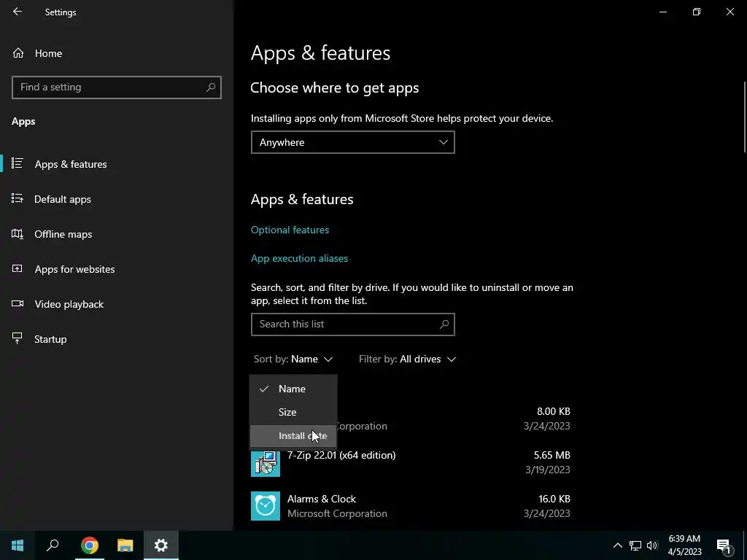Launch Google Chrome from taskbar

point(89,545)
